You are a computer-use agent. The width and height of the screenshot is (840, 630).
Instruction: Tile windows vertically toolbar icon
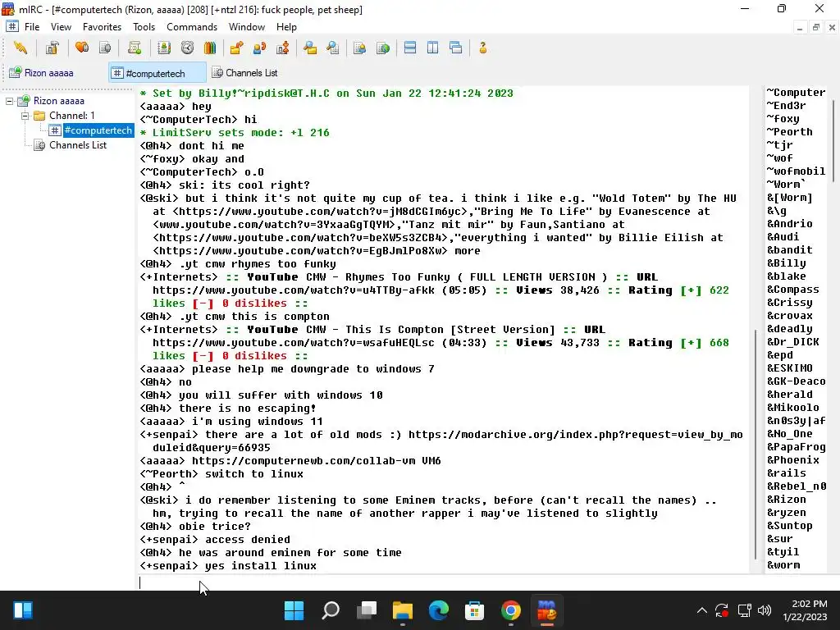pos(433,48)
